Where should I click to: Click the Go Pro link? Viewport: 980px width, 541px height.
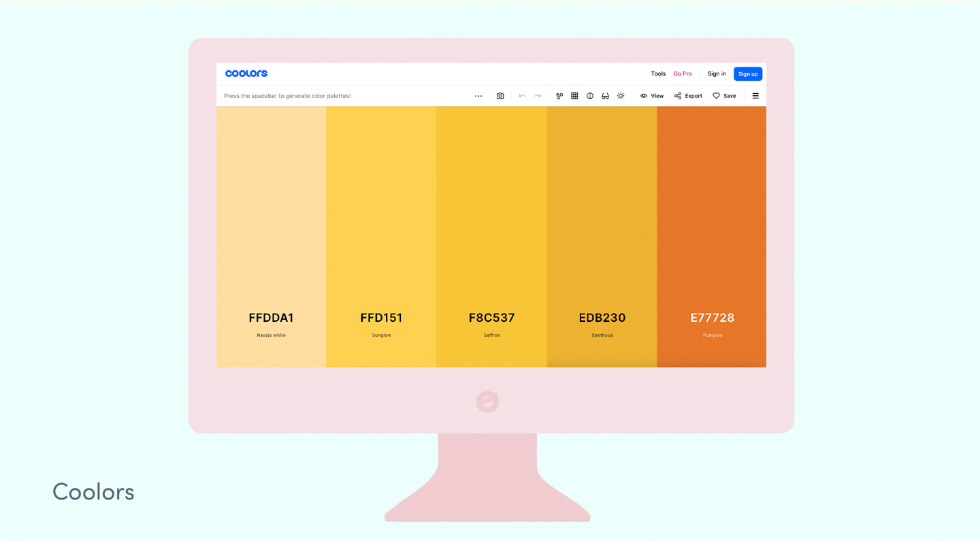(x=683, y=73)
